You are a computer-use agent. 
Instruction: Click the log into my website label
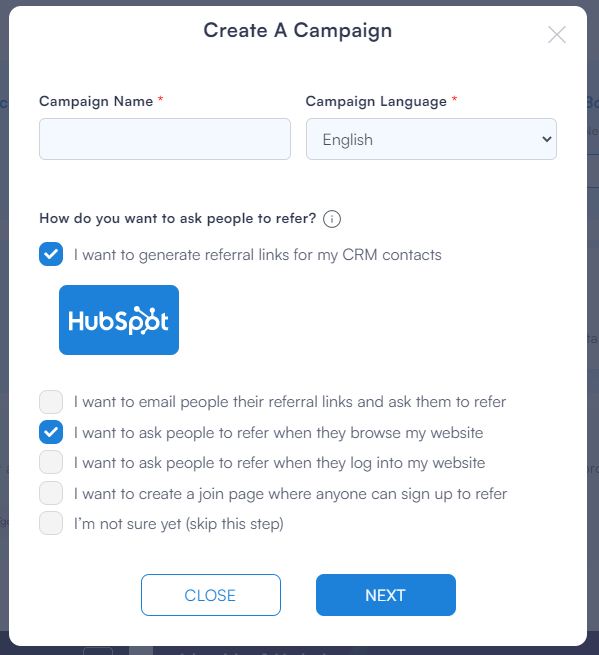279,463
